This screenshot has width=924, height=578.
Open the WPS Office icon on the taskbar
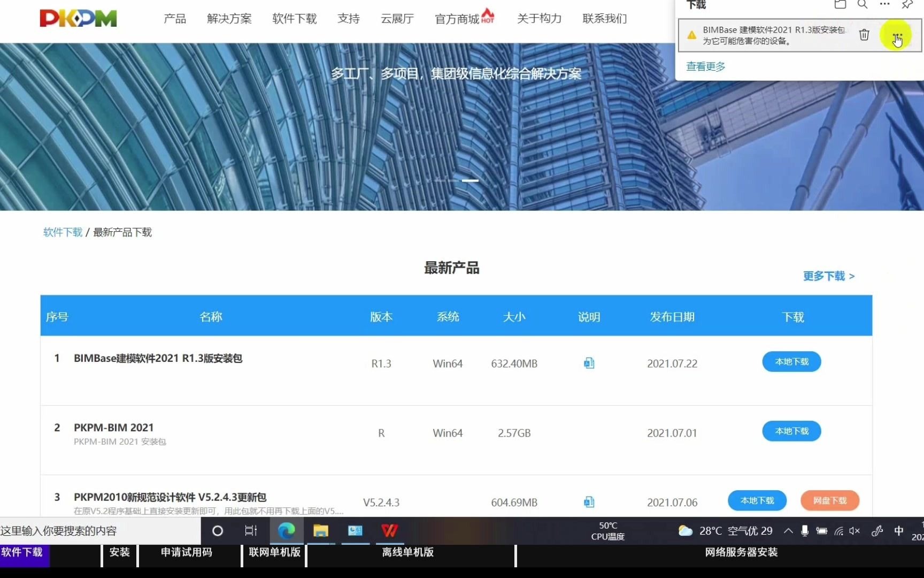tap(389, 531)
